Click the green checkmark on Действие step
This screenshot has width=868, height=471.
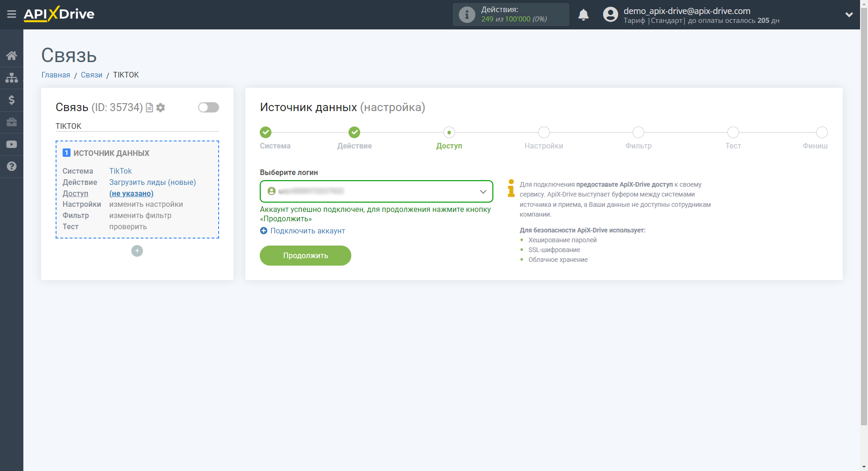coord(355,133)
